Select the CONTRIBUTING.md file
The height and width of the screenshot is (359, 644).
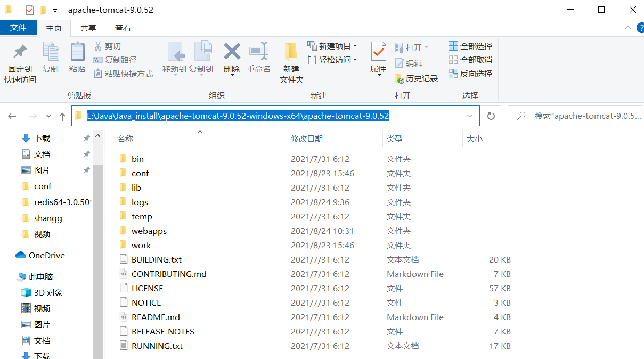point(169,274)
